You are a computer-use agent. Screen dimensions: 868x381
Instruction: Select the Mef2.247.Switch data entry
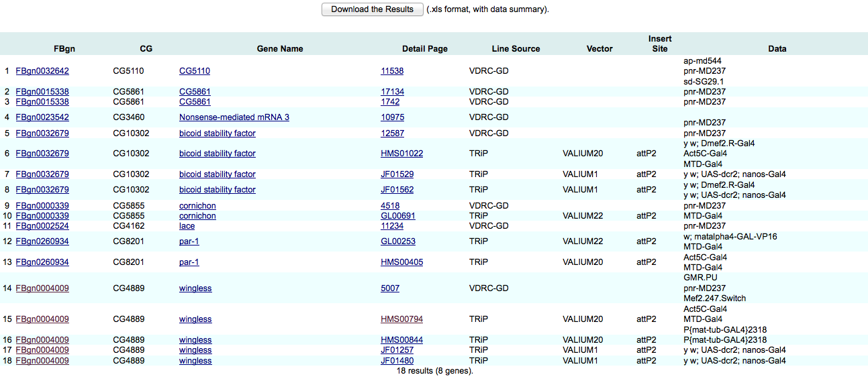coord(714,298)
